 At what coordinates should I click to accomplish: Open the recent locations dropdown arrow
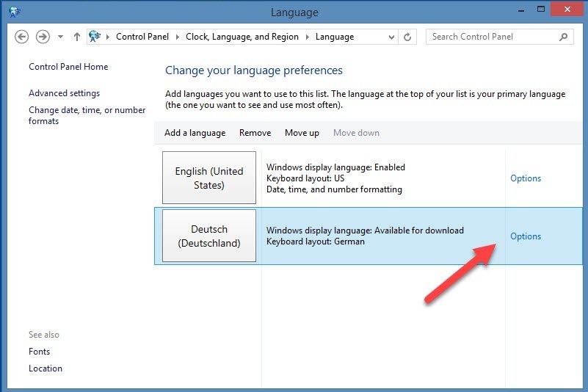pos(60,37)
